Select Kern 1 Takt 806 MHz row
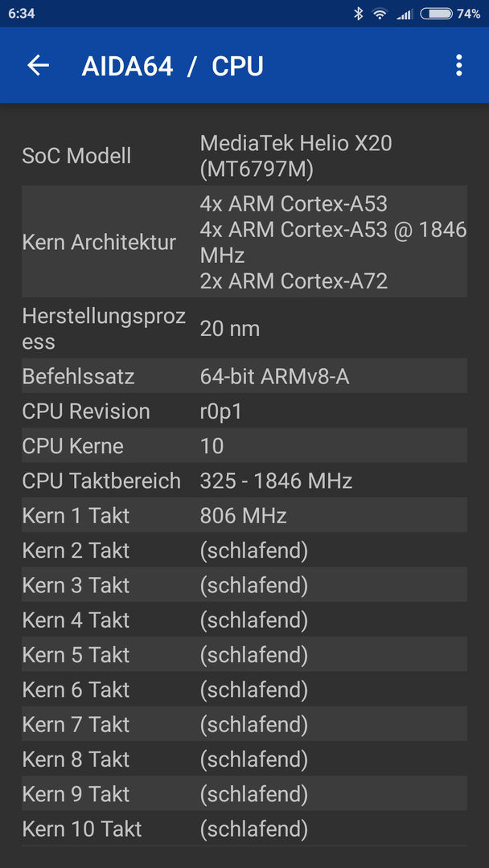 click(244, 515)
